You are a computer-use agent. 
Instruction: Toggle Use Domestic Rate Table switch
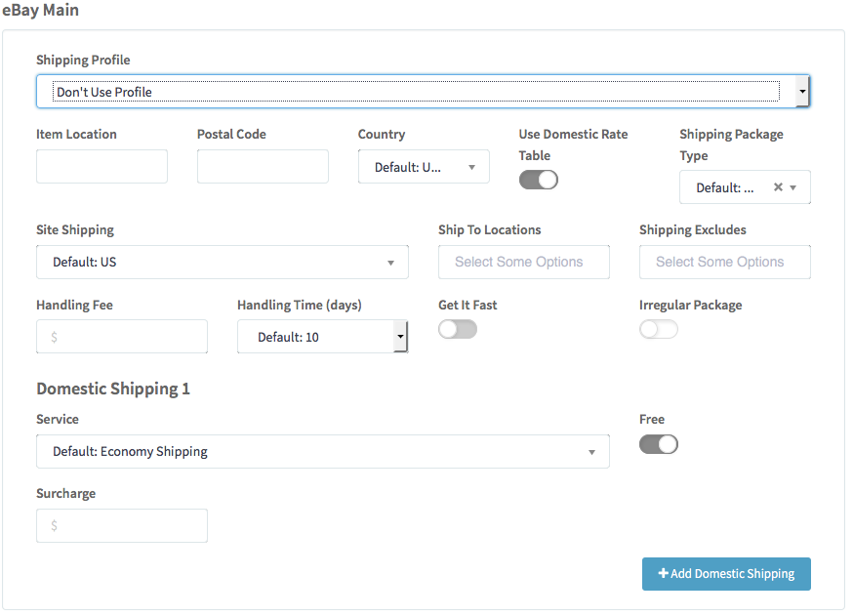(538, 180)
